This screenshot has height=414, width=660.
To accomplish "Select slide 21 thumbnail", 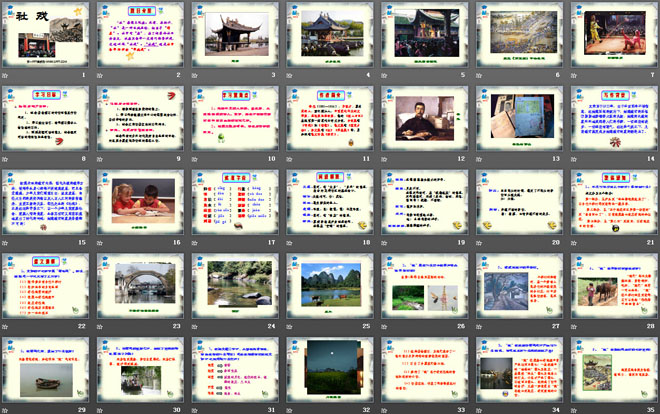I will [614, 202].
